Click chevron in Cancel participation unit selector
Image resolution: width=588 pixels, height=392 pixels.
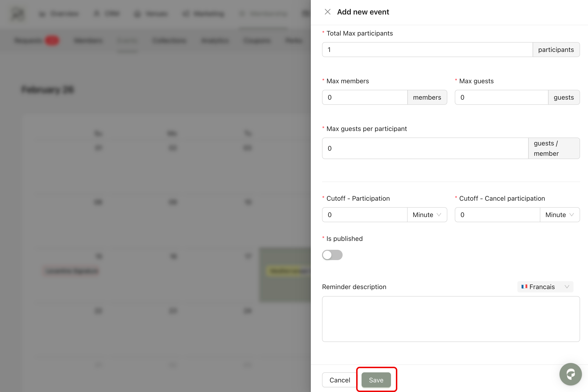571,215
